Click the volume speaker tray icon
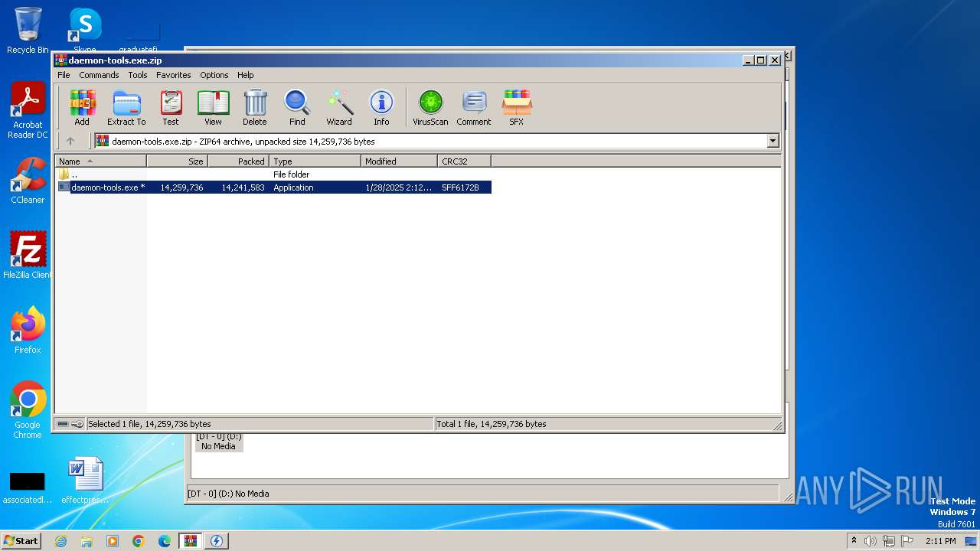The height and width of the screenshot is (551, 980). click(871, 541)
